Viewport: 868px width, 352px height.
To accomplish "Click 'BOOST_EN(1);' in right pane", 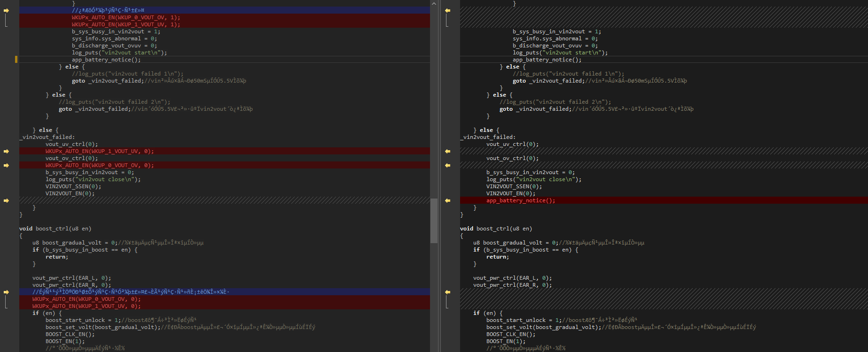I will (506, 341).
